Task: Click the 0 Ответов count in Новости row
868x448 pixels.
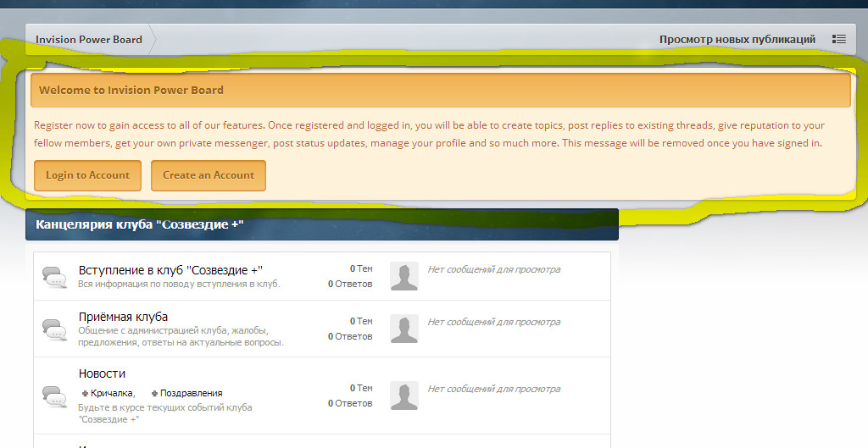Action: [350, 404]
